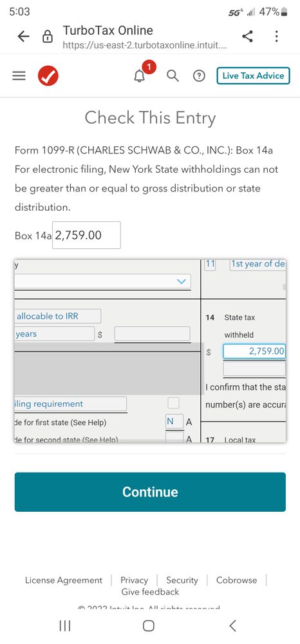Open the TurboTax hamburger menu
This screenshot has height=644, width=300.
click(x=19, y=76)
